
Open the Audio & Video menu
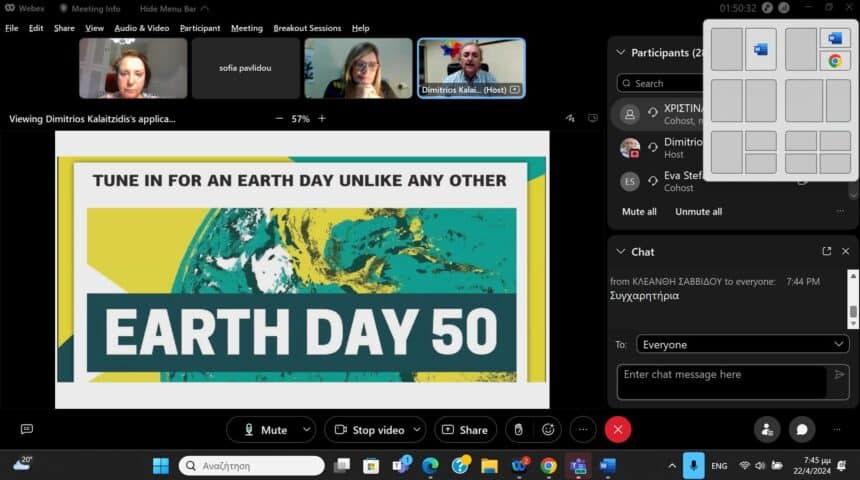coord(142,28)
